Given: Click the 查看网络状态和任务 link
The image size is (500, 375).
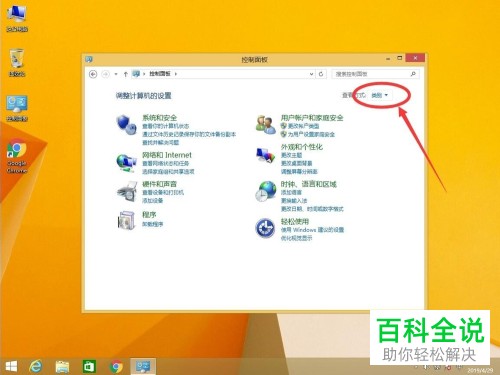Looking at the screenshot, I should [x=166, y=164].
